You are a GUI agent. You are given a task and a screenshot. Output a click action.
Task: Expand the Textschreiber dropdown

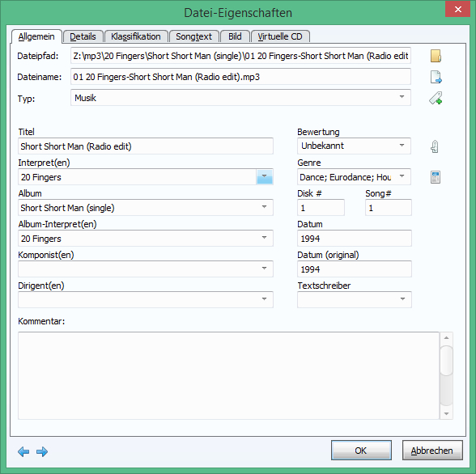(x=402, y=299)
